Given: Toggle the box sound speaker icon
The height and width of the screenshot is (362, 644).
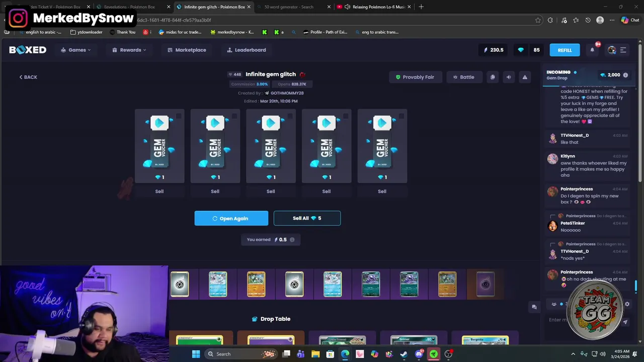Looking at the screenshot, I should pyautogui.click(x=509, y=77).
